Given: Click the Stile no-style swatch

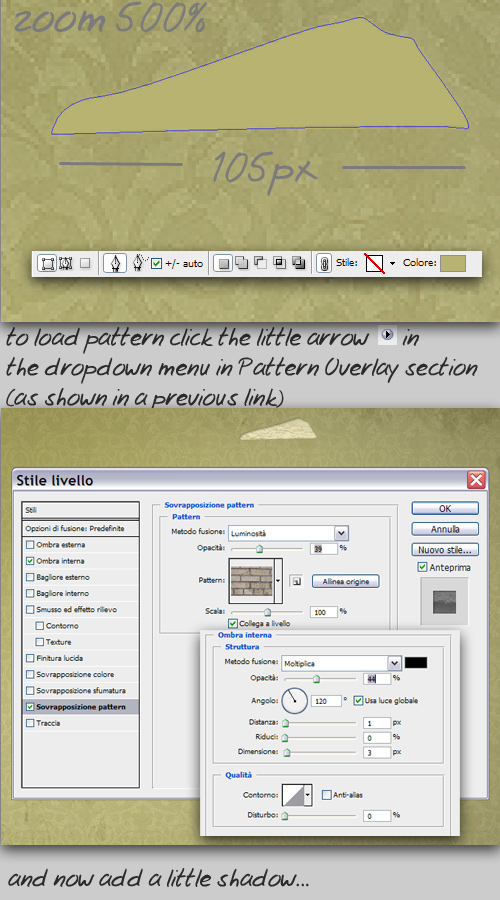Looking at the screenshot, I should [x=375, y=264].
